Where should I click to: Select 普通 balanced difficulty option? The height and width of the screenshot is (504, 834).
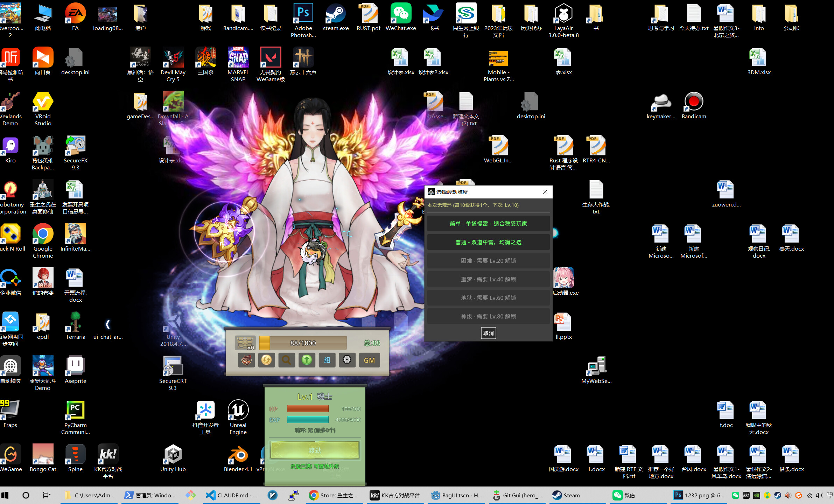click(488, 242)
